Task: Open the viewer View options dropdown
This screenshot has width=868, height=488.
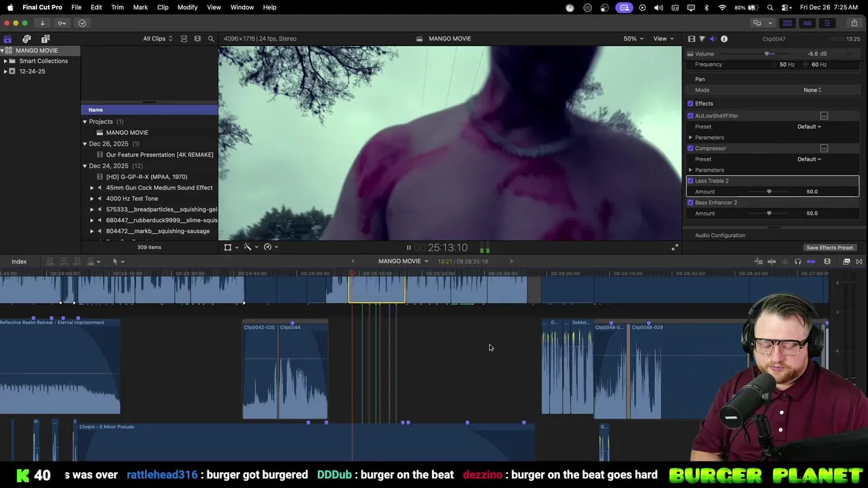Action: point(663,39)
